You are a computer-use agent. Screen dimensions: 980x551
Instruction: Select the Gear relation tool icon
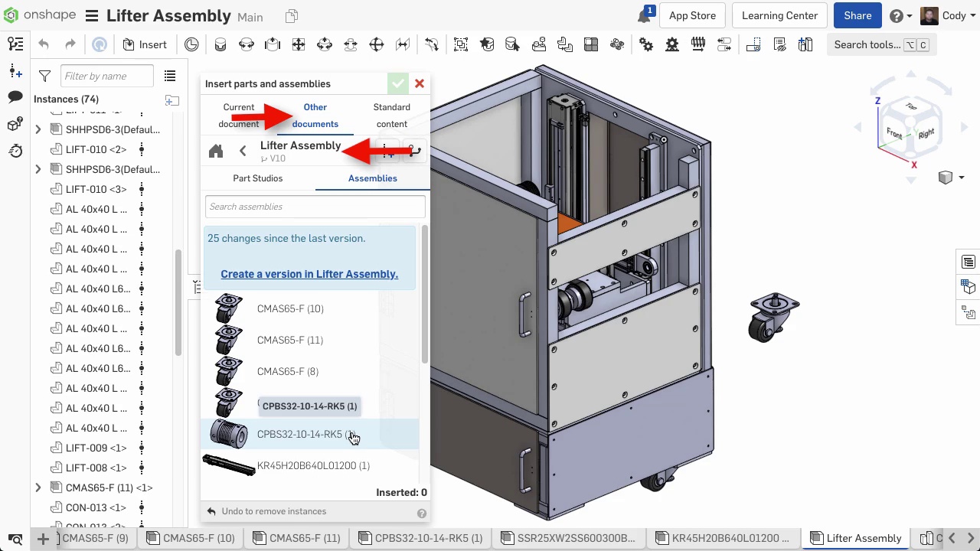click(x=646, y=44)
